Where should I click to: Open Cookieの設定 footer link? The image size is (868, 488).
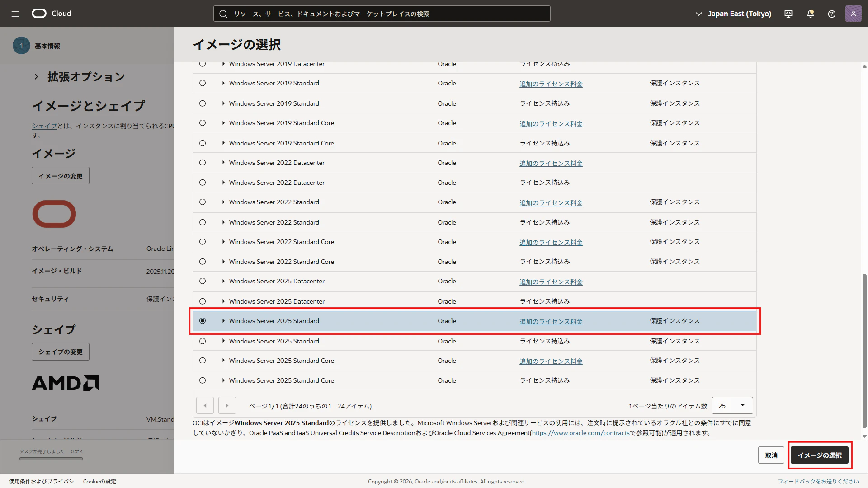(x=99, y=482)
